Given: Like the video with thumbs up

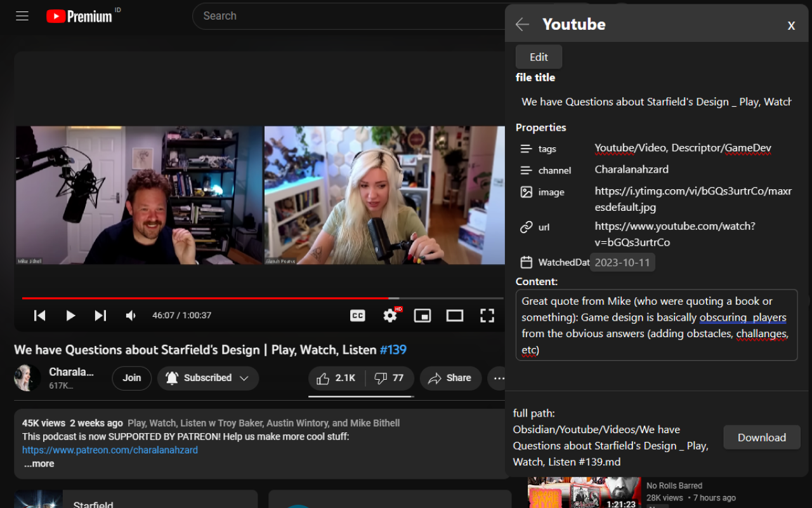Looking at the screenshot, I should (x=336, y=378).
